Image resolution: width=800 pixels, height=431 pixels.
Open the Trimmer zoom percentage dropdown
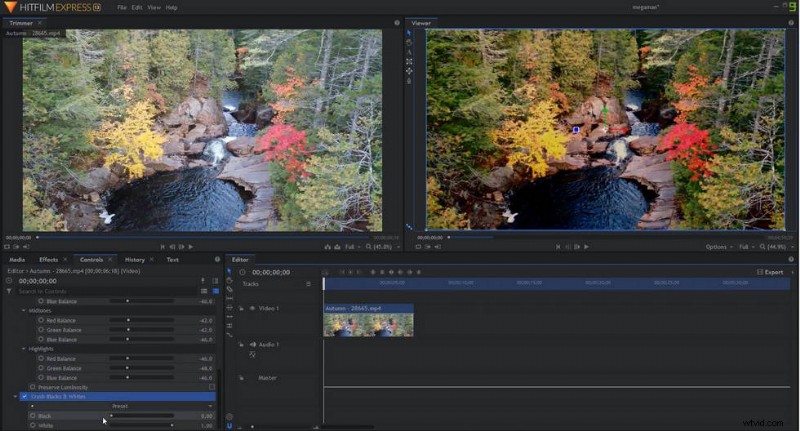coord(383,247)
